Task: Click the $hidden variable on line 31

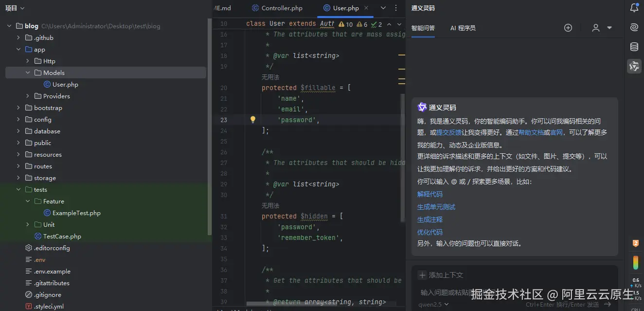Action: 314,216
